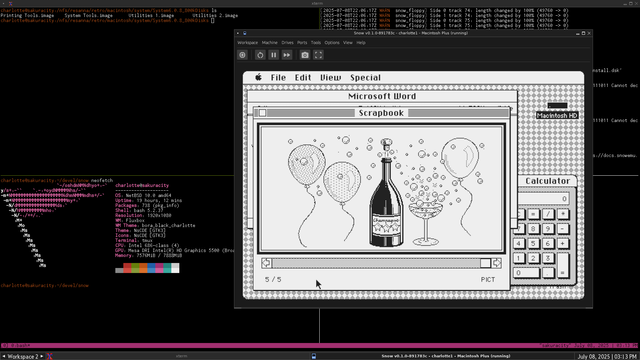
Task: Click the Scrapbook left scroll arrow
Action: pos(266,263)
